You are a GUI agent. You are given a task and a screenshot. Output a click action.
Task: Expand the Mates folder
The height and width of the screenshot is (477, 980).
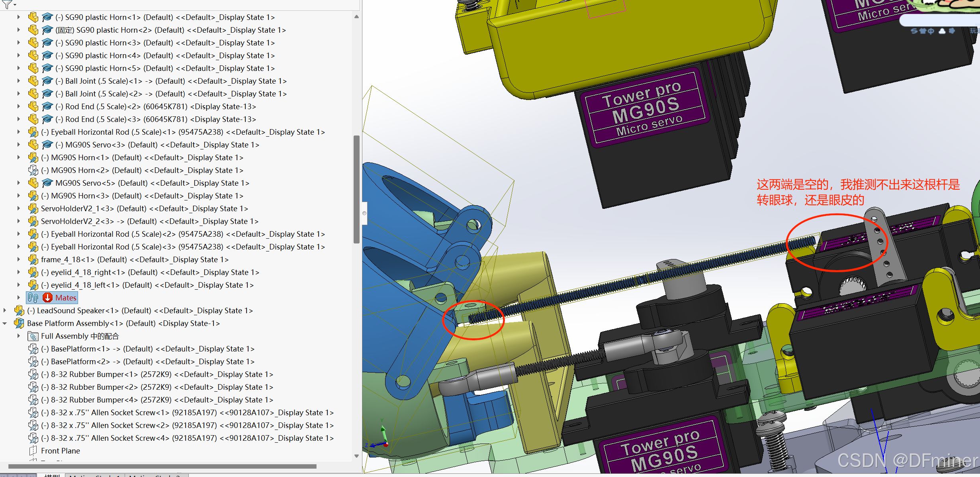18,298
